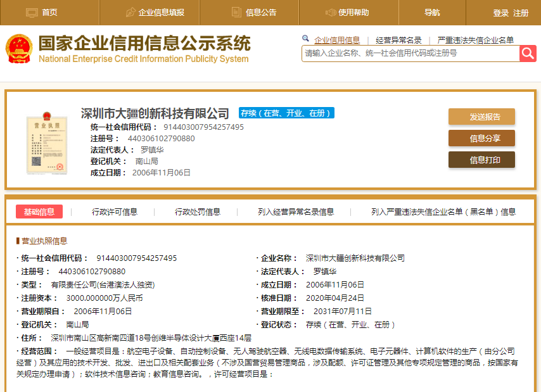Focus the enterprise name search input
Screen dimensions: 541x392
click(411, 53)
